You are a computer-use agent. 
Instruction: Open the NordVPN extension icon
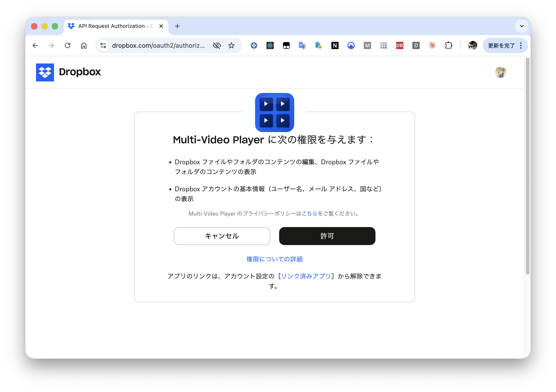(351, 45)
